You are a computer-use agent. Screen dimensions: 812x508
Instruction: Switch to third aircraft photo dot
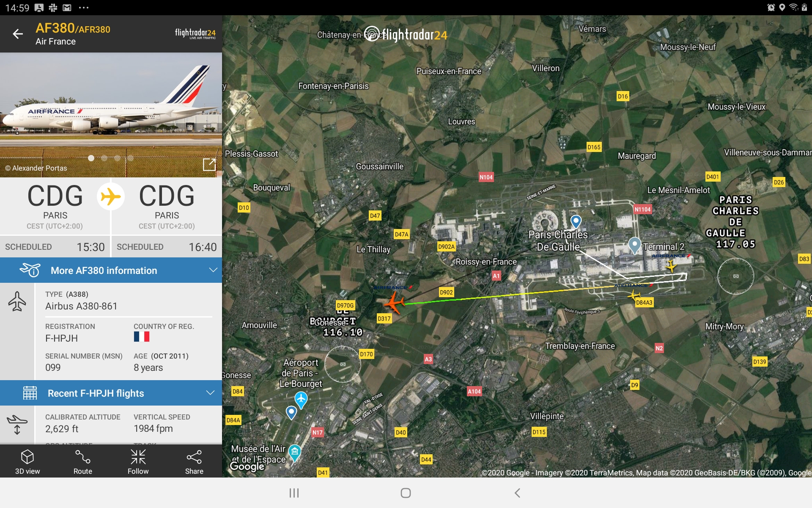point(117,158)
